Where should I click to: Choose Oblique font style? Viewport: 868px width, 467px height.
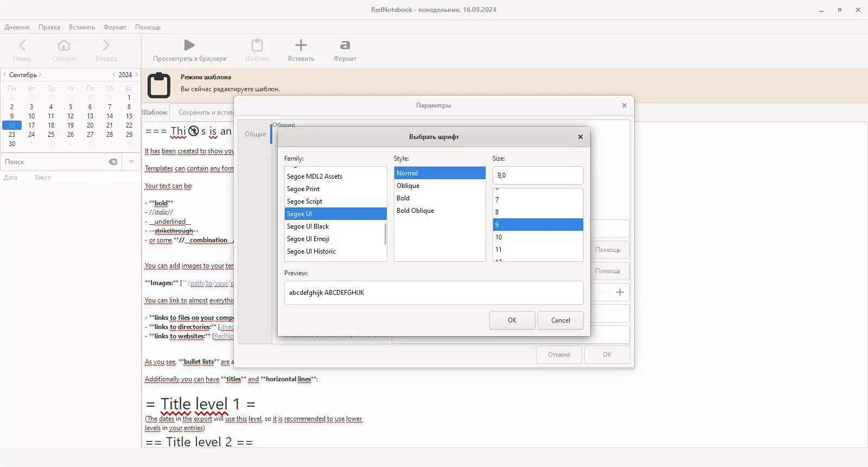[x=439, y=186]
